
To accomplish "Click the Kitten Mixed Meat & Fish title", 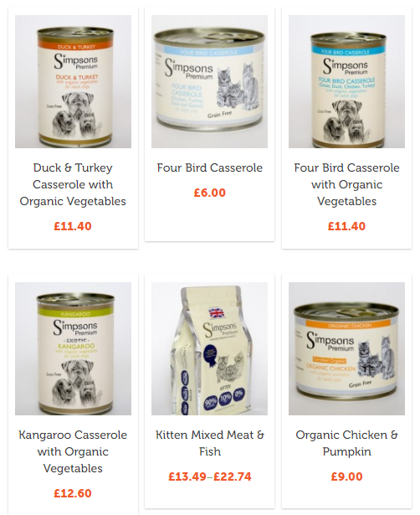I will (210, 443).
